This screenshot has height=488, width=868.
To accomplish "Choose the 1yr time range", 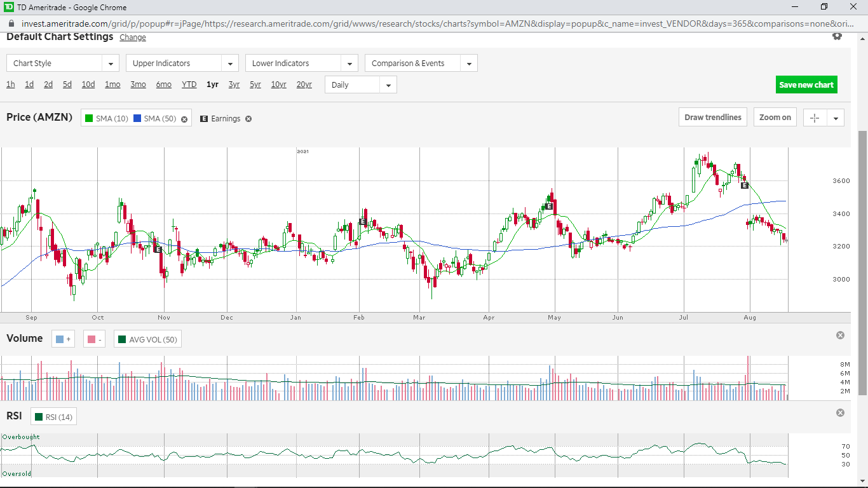I will coord(212,85).
